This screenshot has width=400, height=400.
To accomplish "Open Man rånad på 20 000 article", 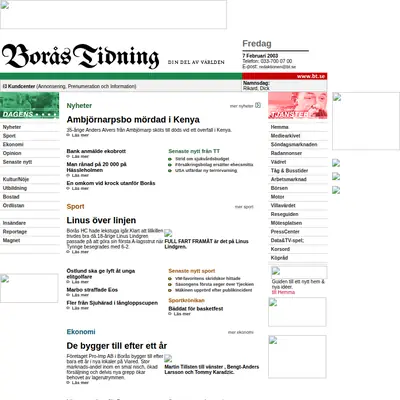I will click(x=97, y=167).
